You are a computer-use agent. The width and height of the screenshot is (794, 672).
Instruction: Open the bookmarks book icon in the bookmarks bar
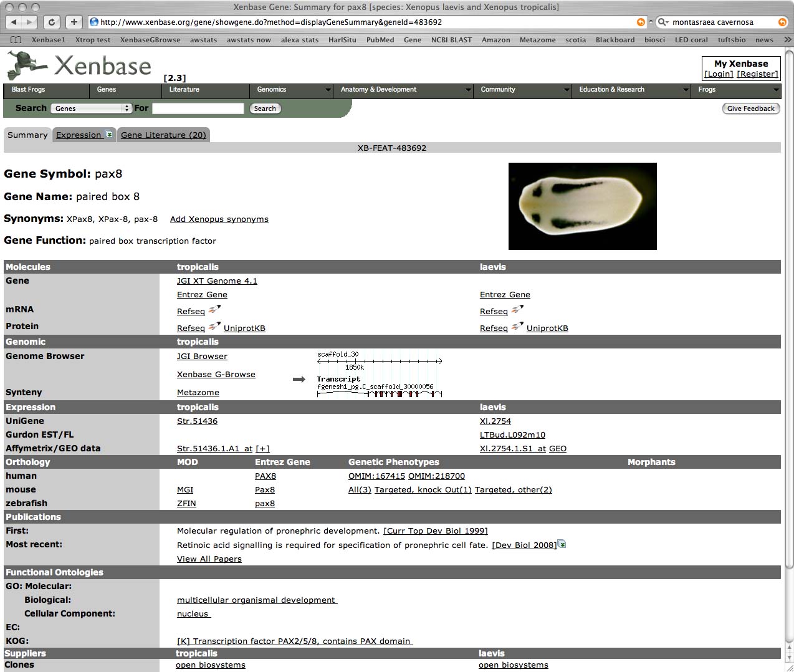pyautogui.click(x=16, y=40)
